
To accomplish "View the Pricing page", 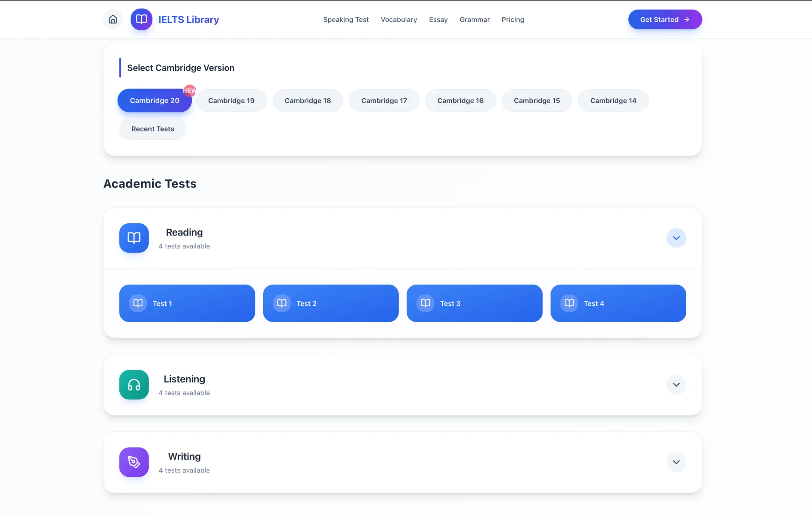I will pyautogui.click(x=513, y=20).
